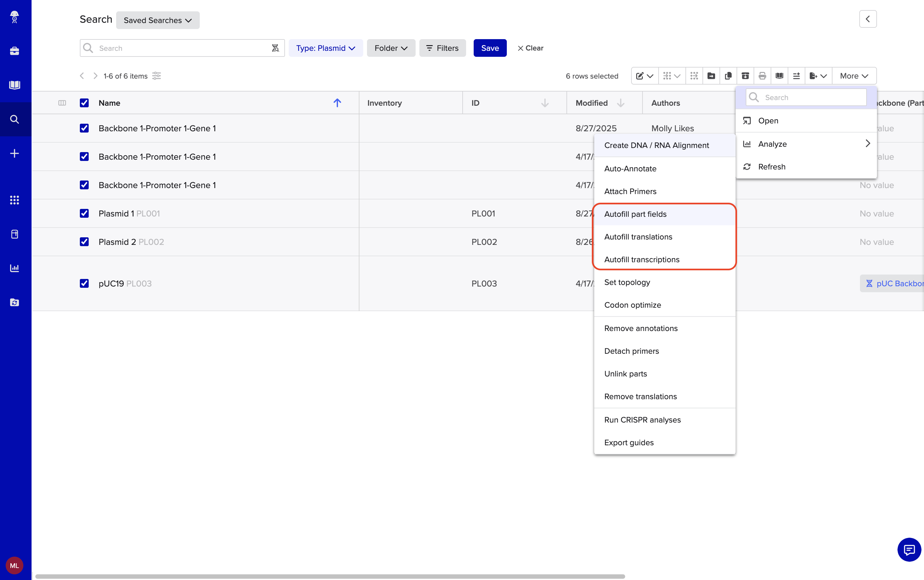Click the horizontal scrollbar at bottom
Viewport: 924px width, 580px height.
pyautogui.click(x=330, y=576)
